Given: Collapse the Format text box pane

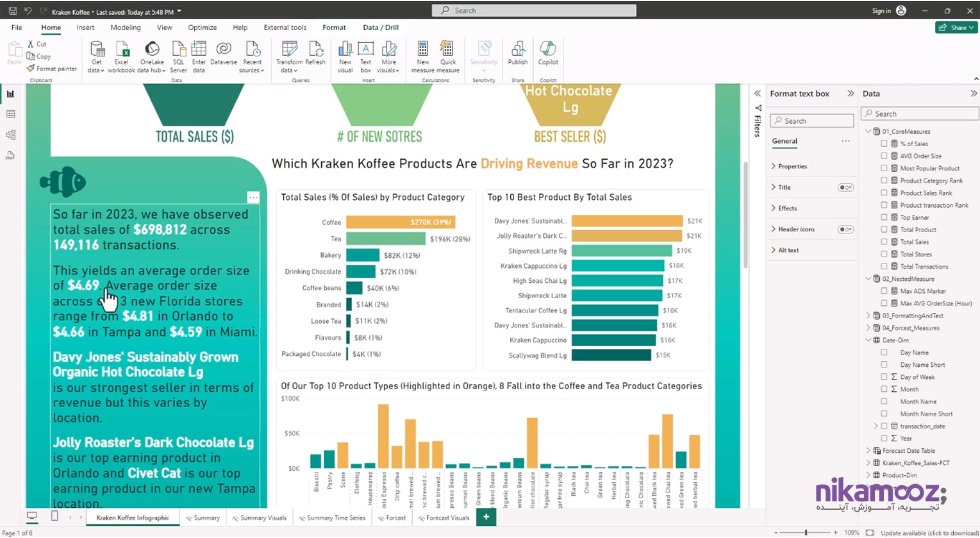Looking at the screenshot, I should point(851,94).
